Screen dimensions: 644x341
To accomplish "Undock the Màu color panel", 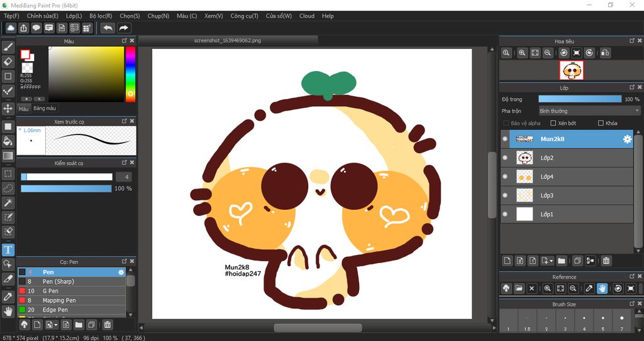I will pyautogui.click(x=125, y=41).
